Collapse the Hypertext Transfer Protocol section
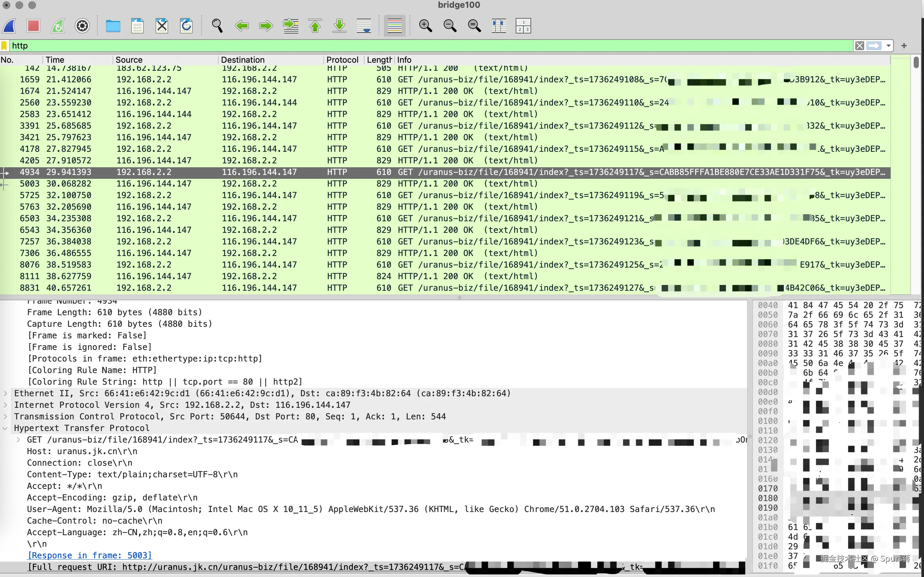 (x=5, y=428)
